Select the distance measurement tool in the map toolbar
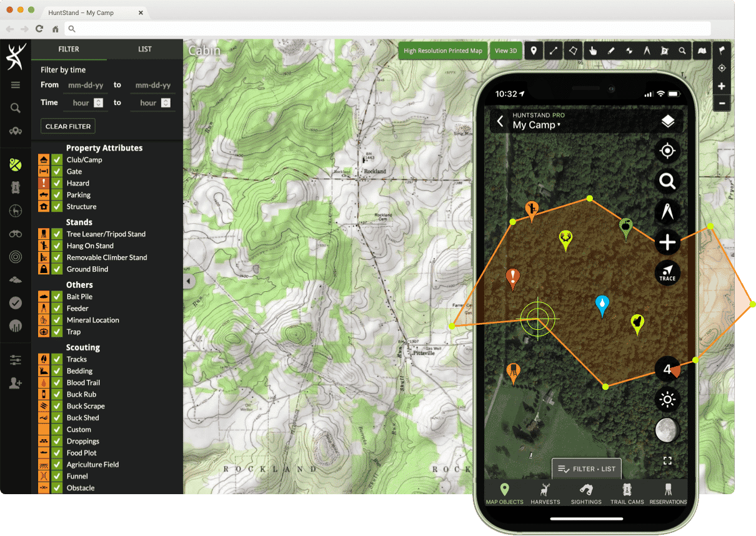Viewport: 756px width, 536px height. pyautogui.click(x=553, y=51)
